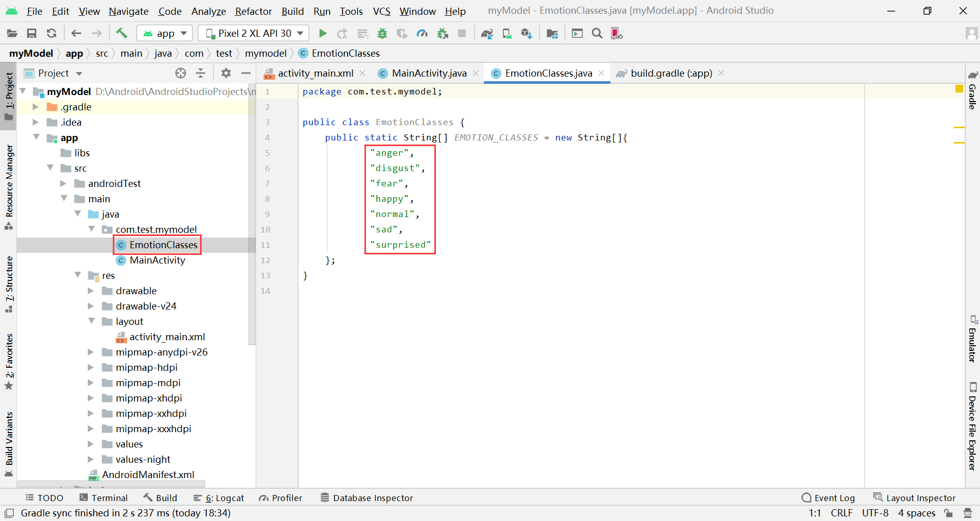Viewport: 980px width, 521px height.
Task: Run the app with green play icon
Action: click(x=323, y=34)
